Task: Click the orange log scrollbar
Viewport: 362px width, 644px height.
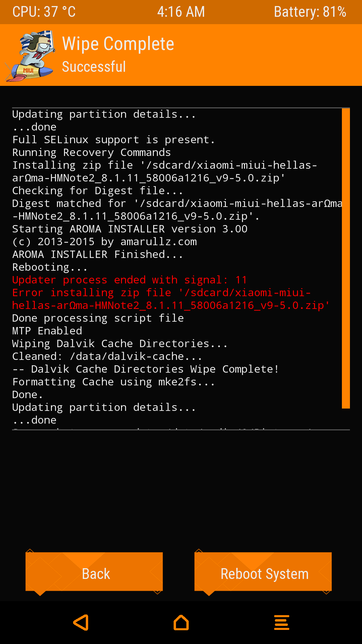Action: coord(346,258)
